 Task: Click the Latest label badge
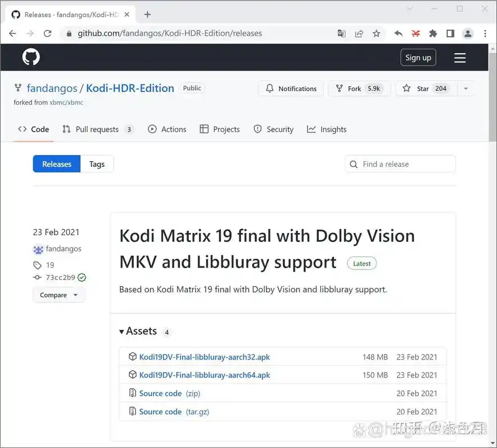point(361,264)
